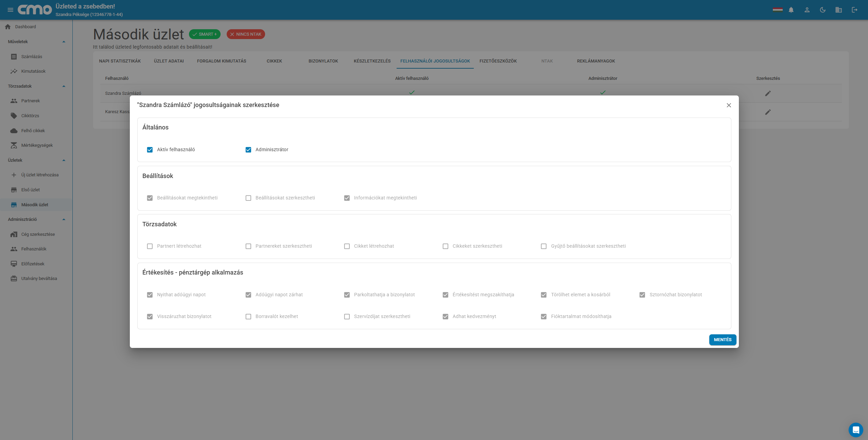Click the NINCS NTAK red badge
The width and height of the screenshot is (868, 440).
pyautogui.click(x=246, y=34)
